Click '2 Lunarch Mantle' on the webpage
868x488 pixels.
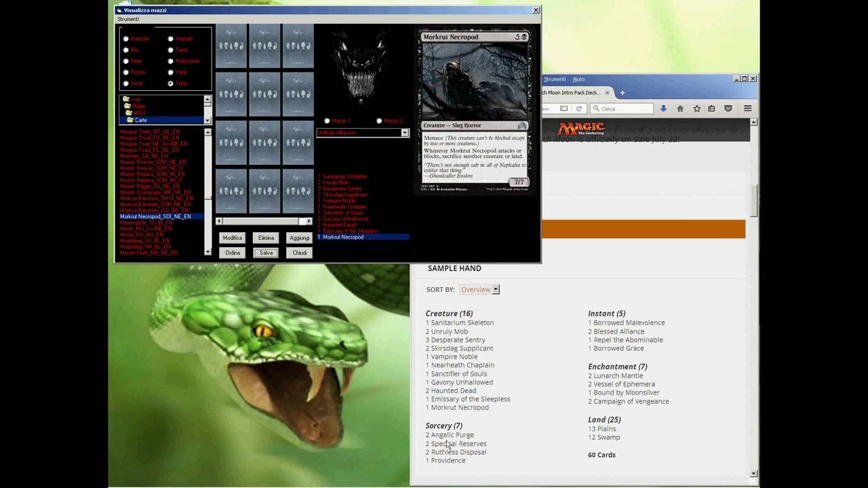[x=615, y=375]
